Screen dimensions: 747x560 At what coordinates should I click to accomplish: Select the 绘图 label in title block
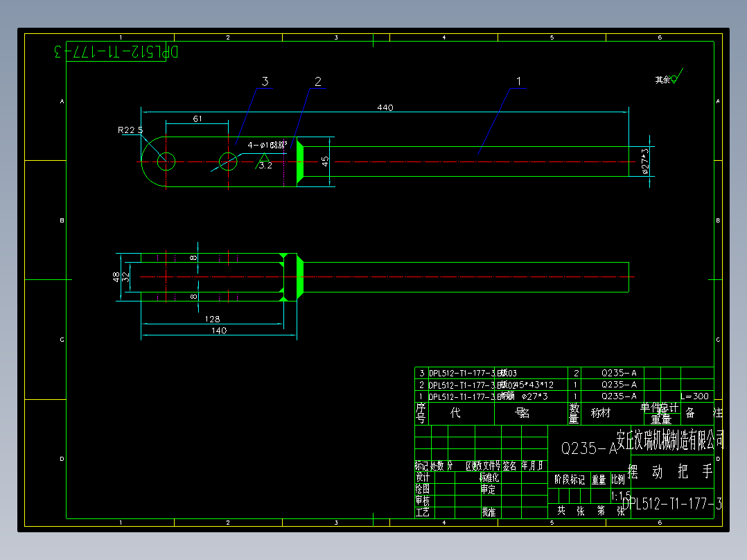coord(423,489)
